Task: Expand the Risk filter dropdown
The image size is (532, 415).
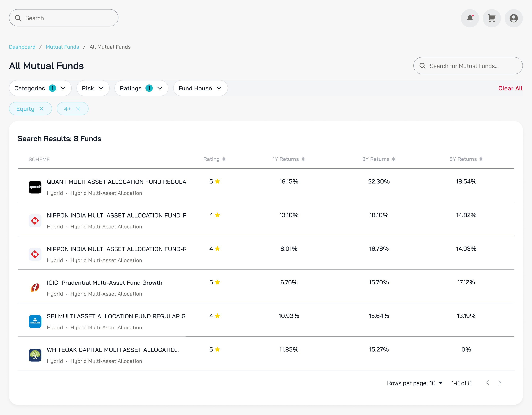Action: pyautogui.click(x=93, y=88)
